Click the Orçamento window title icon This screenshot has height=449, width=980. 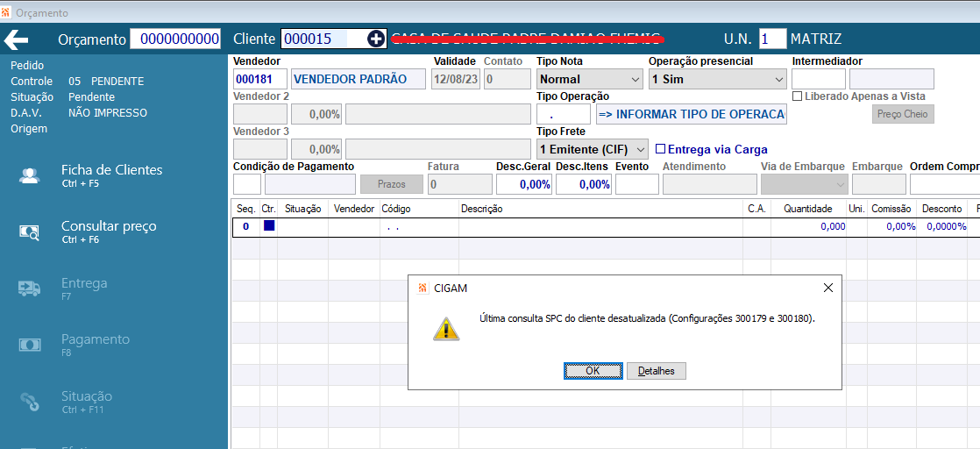[x=7, y=12]
